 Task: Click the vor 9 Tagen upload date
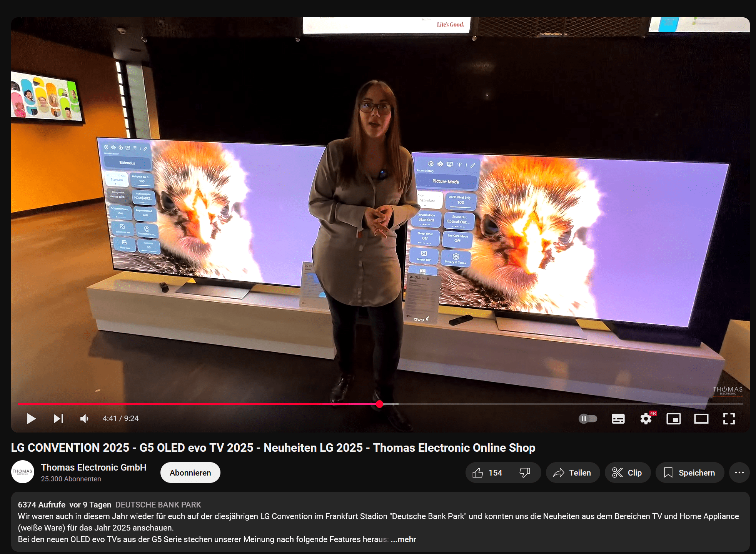[x=90, y=505]
